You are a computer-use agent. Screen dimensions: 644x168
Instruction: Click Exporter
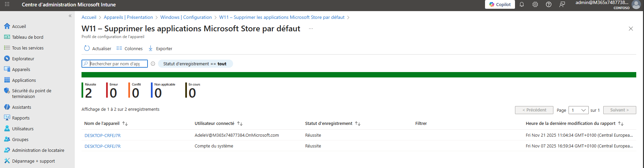point(160,48)
